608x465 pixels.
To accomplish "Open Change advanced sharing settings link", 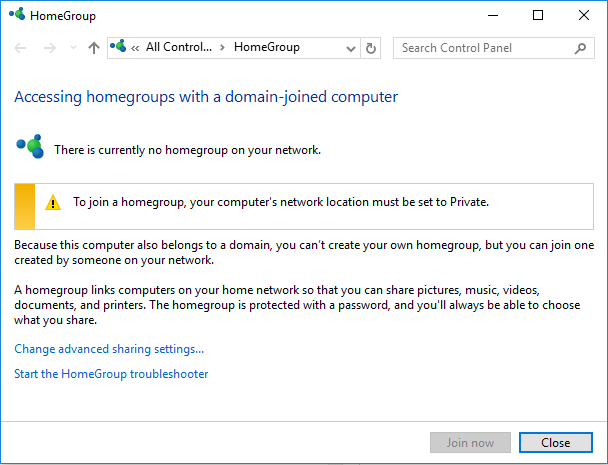I will pos(109,349).
